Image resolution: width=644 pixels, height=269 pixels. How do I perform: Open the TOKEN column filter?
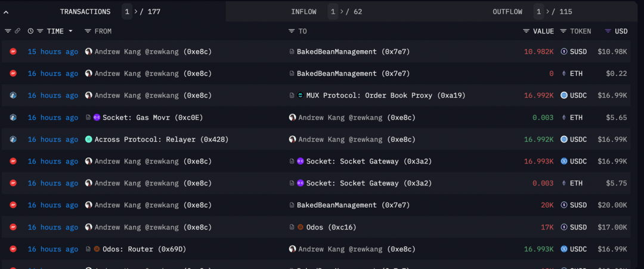pyautogui.click(x=563, y=31)
